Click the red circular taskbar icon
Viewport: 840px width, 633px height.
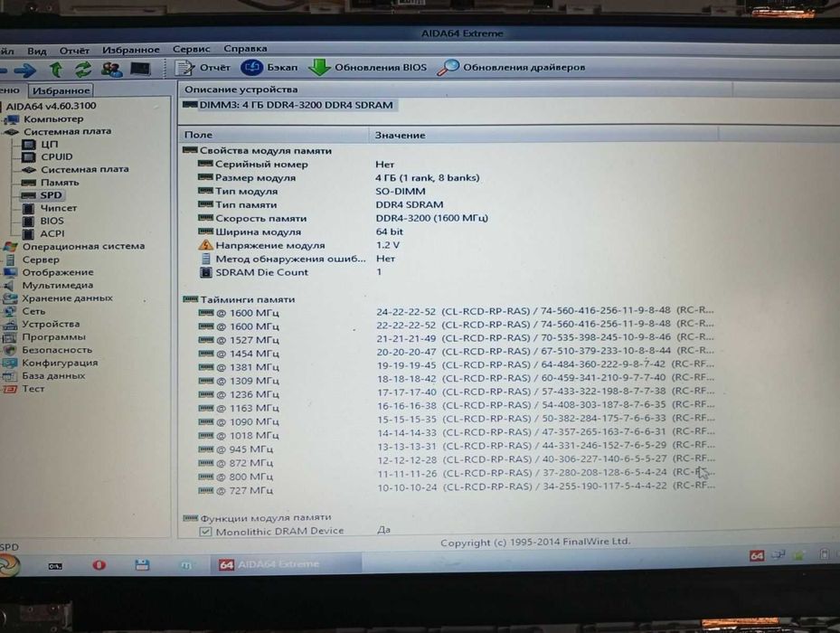click(x=99, y=565)
